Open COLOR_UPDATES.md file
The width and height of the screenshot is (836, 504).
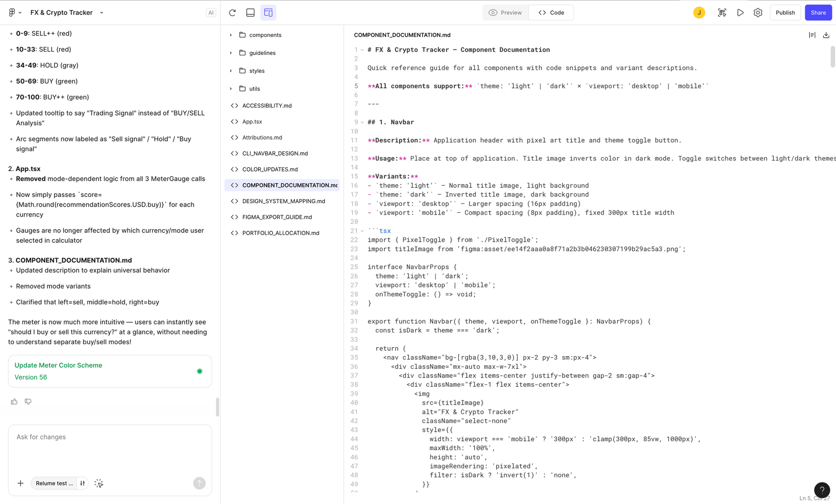point(282,169)
